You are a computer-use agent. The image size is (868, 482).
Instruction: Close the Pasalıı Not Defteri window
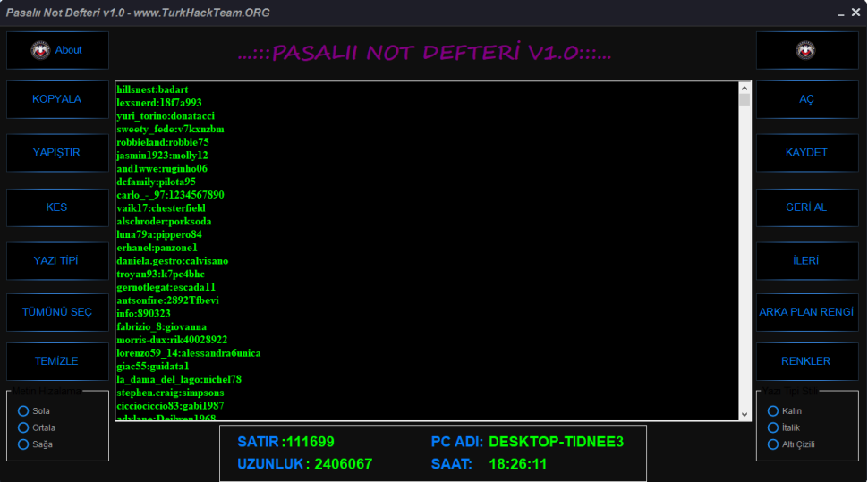(x=855, y=13)
